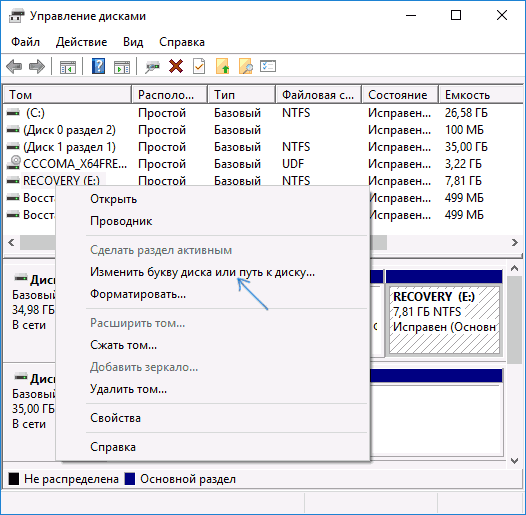Select the (Диск 0 раздел 2) volume row

click(263, 130)
